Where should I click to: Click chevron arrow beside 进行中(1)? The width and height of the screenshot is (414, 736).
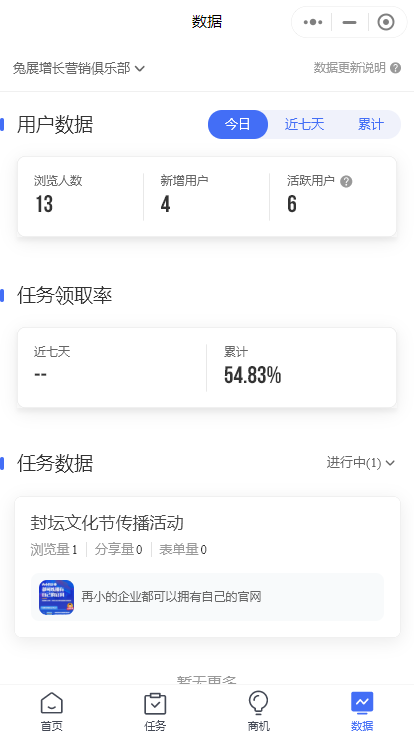coord(390,464)
